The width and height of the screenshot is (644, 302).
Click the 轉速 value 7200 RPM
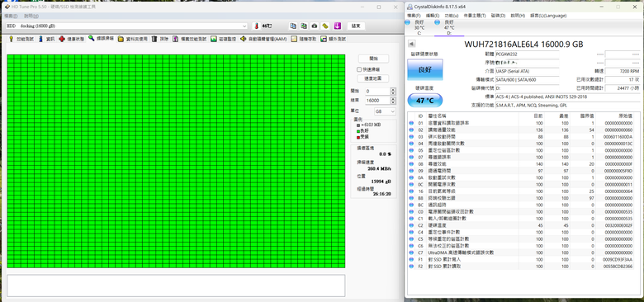623,71
